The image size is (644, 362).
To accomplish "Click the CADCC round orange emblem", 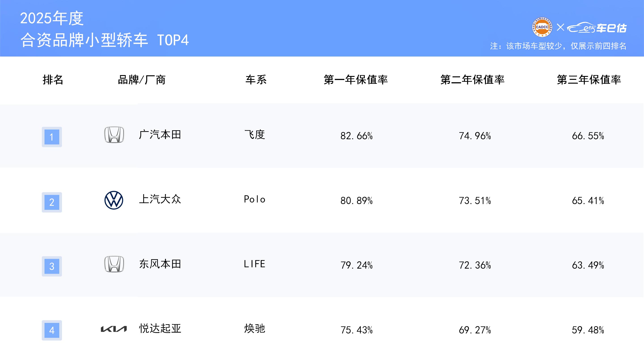I will (x=542, y=27).
